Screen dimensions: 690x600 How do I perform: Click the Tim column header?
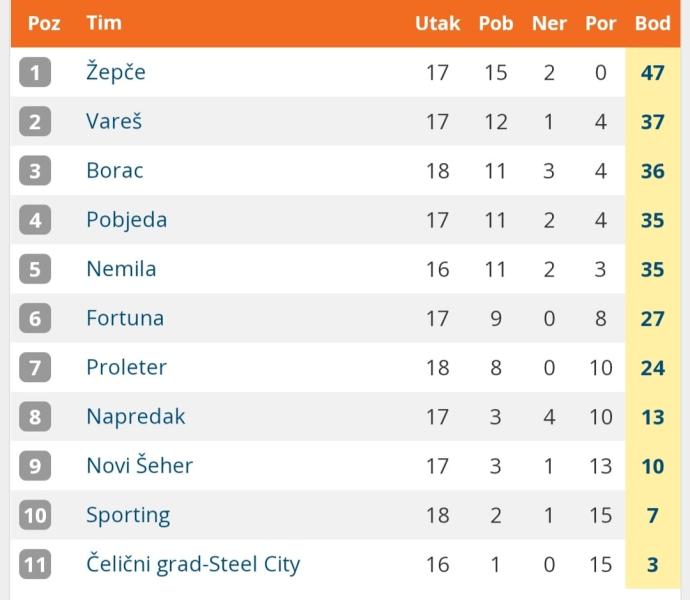pos(104,23)
